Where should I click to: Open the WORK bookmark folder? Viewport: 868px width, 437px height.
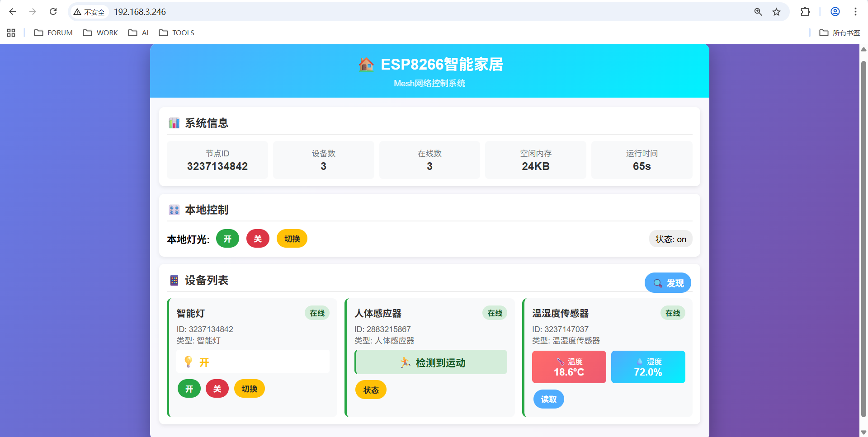point(100,33)
